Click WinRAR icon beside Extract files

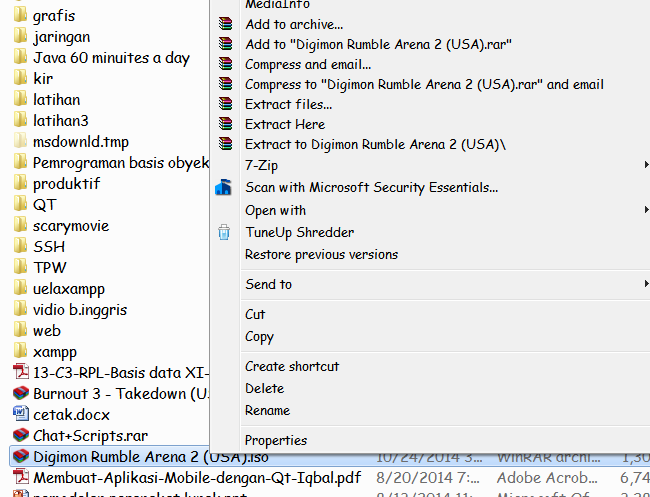point(226,104)
